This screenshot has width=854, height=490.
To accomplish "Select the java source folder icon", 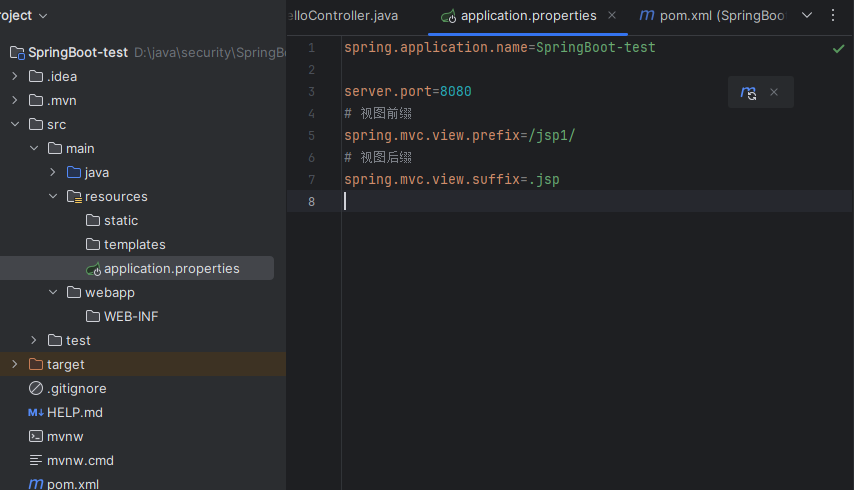I will coord(74,172).
